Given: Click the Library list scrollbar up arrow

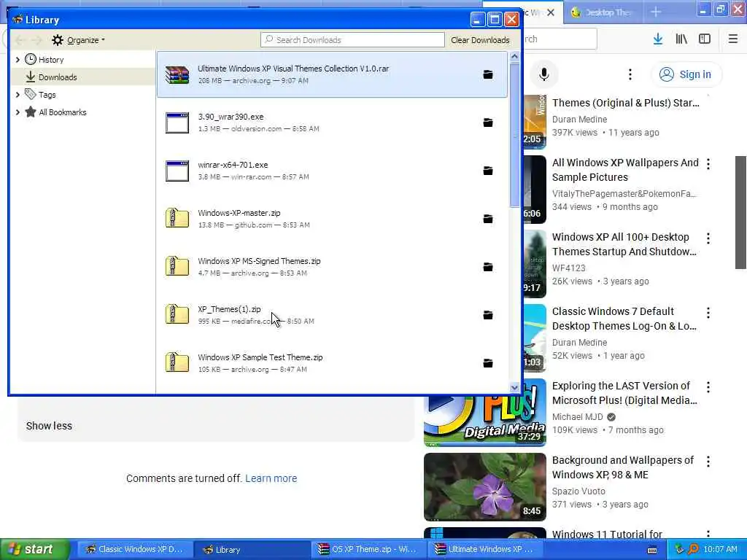Looking at the screenshot, I should (x=514, y=57).
